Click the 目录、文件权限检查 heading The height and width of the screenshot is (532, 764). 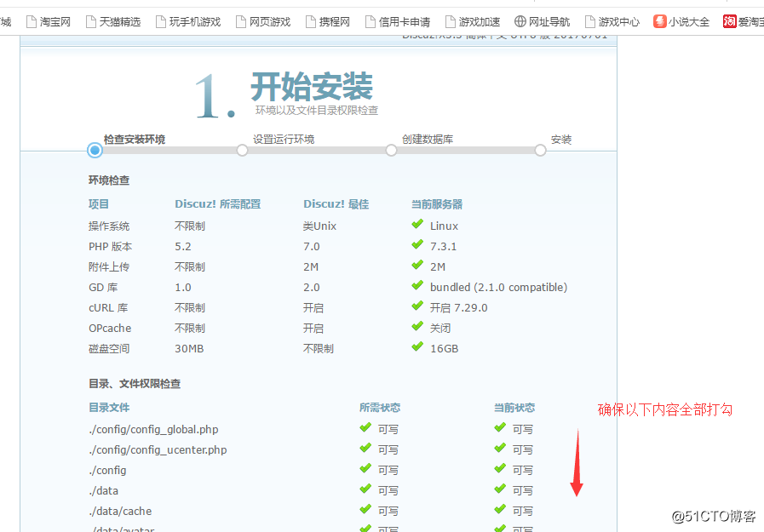135,384
